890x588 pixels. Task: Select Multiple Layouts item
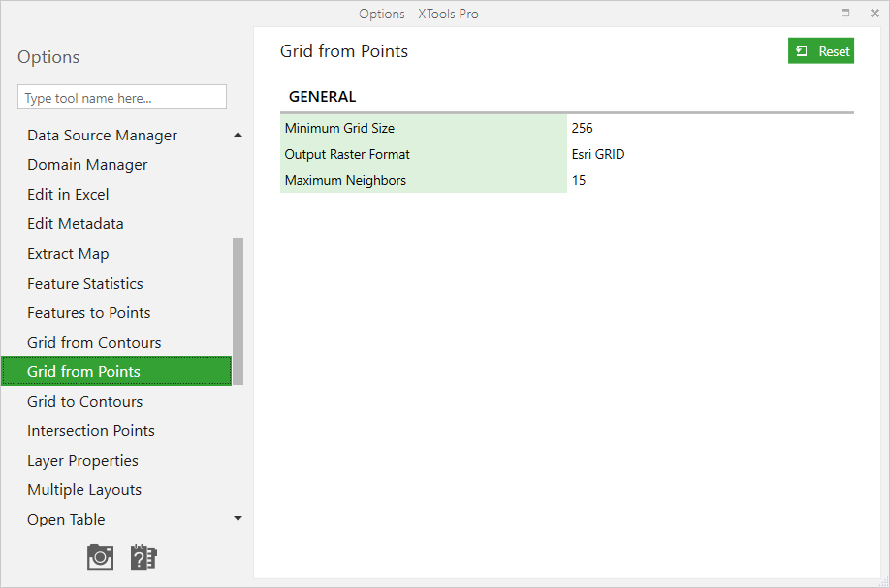point(84,490)
